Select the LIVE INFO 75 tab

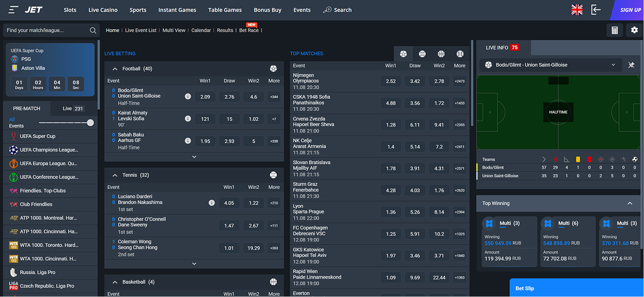point(502,47)
